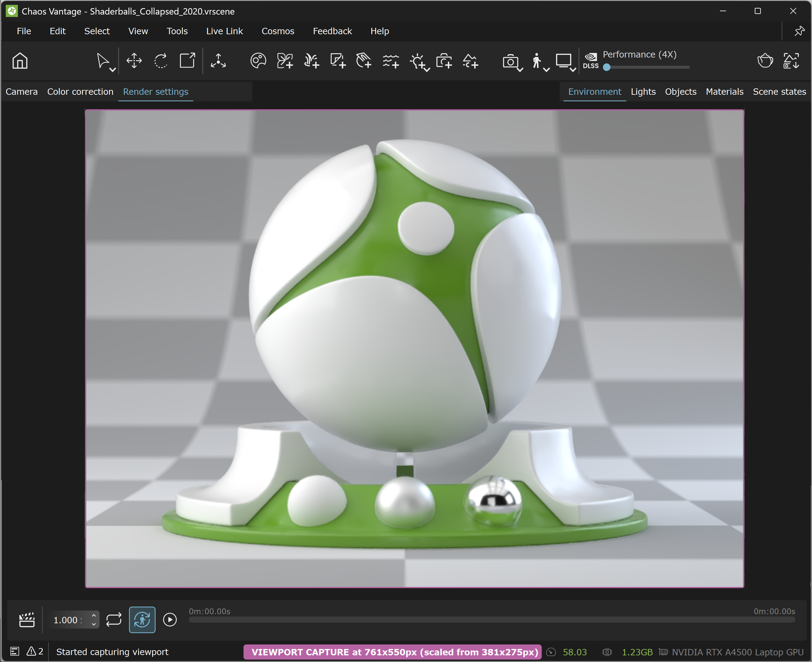Open the Help menu
812x662 pixels.
click(x=380, y=31)
